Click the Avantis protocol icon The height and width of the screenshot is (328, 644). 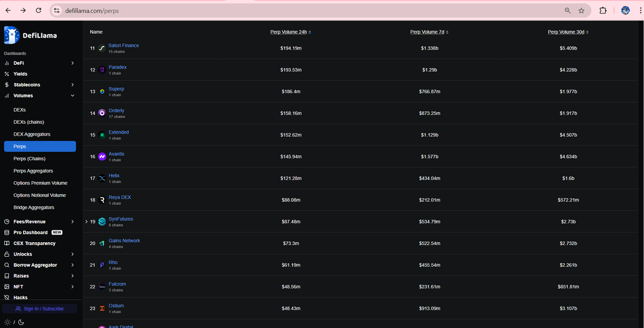(x=102, y=157)
